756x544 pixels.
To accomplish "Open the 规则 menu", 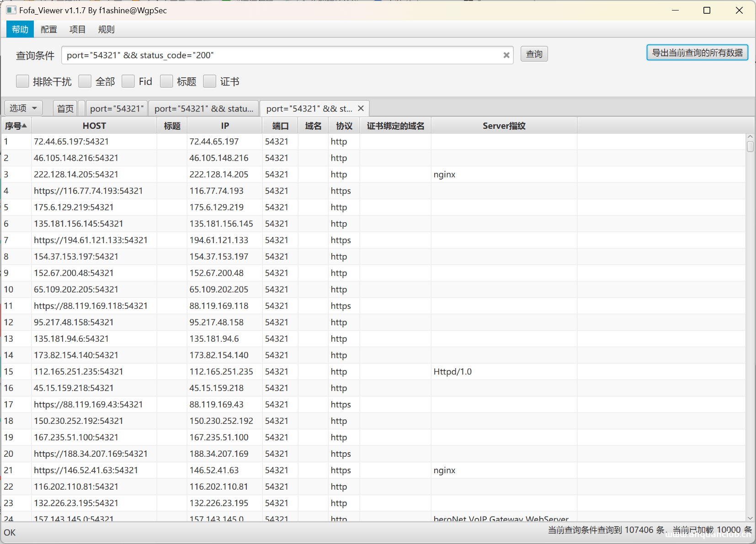I will (x=106, y=29).
